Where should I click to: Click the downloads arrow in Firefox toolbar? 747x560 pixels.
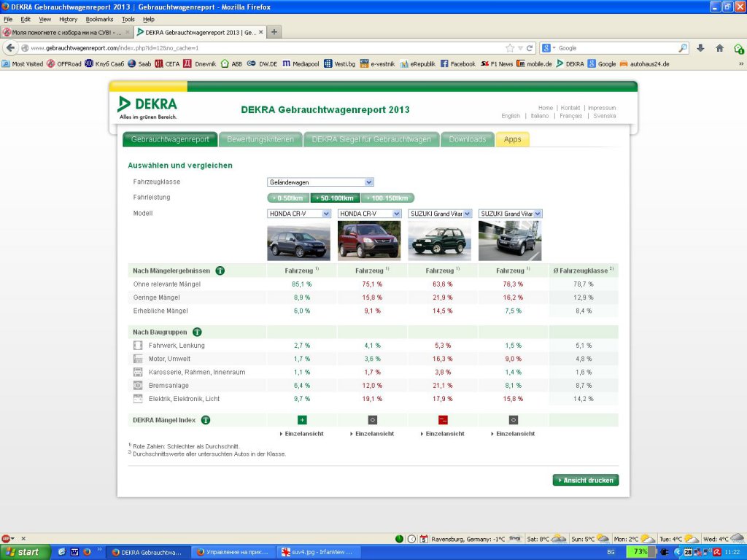[700, 48]
